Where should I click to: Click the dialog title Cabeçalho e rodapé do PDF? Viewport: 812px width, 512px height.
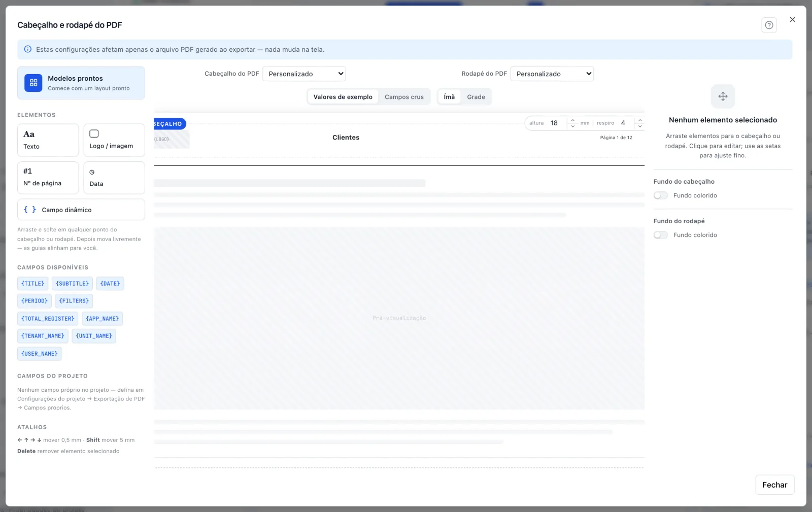(x=70, y=25)
